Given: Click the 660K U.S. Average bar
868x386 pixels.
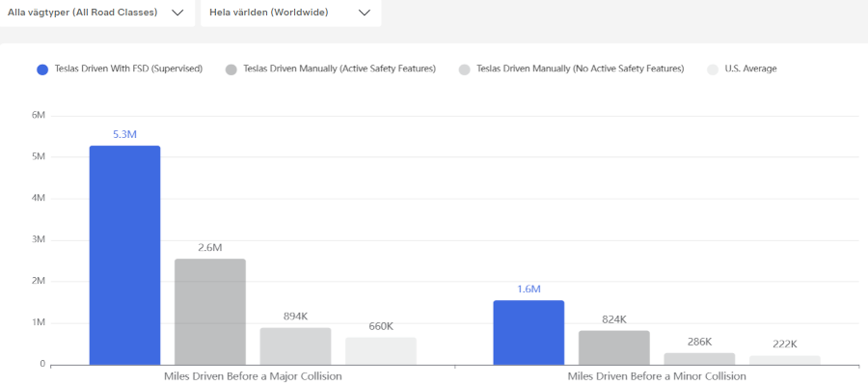Looking at the screenshot, I should (380, 350).
